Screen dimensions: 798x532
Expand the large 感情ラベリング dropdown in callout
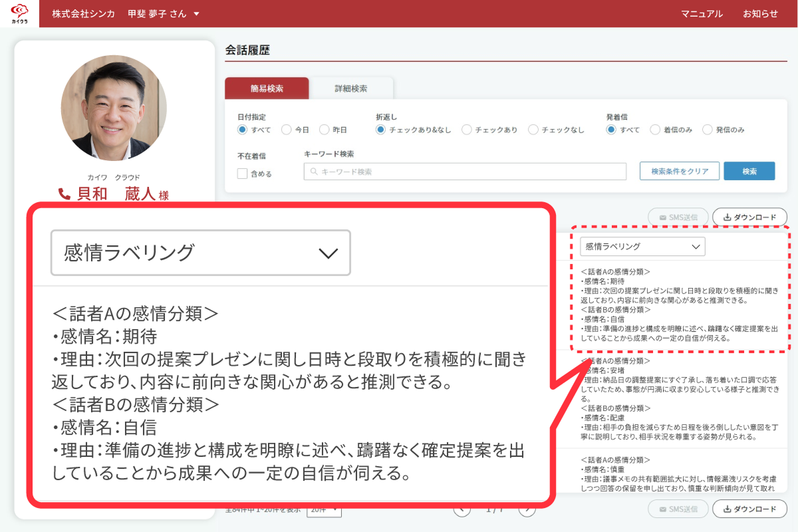pyautogui.click(x=200, y=253)
